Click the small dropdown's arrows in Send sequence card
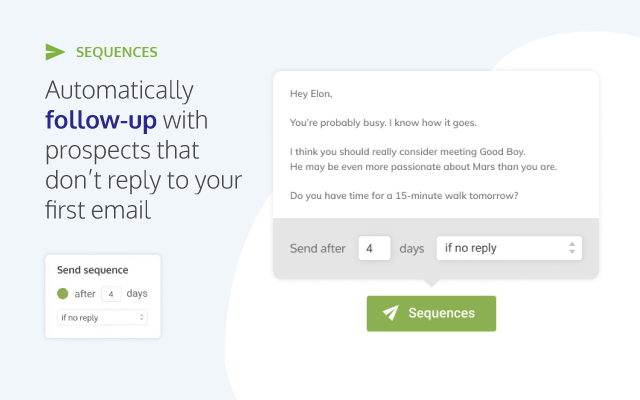Image resolution: width=640 pixels, height=400 pixels. tap(142, 318)
